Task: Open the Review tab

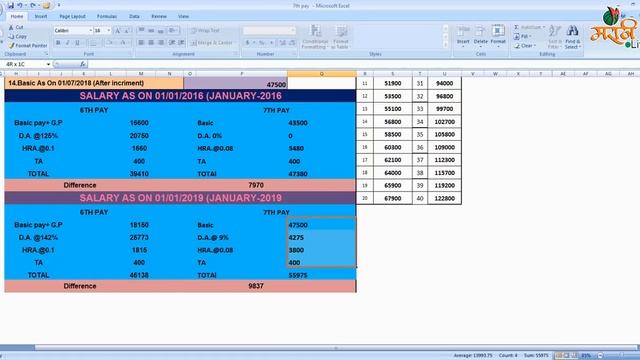Action: click(159, 16)
